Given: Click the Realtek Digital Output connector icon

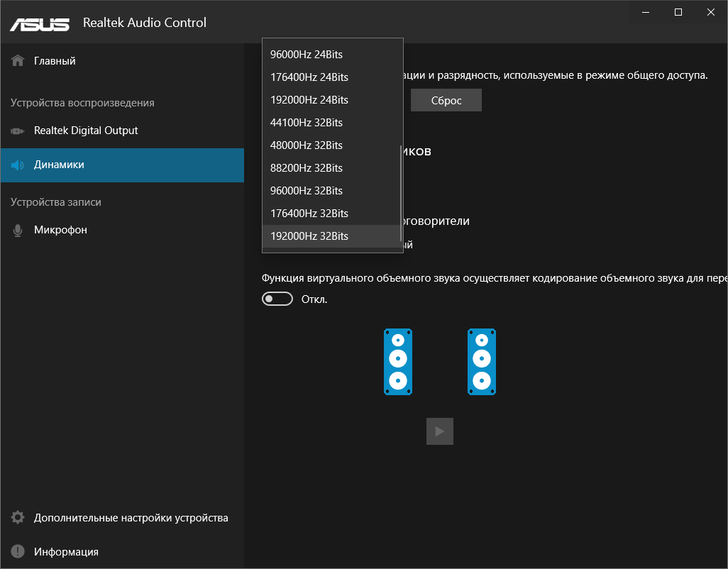Looking at the screenshot, I should point(18,131).
